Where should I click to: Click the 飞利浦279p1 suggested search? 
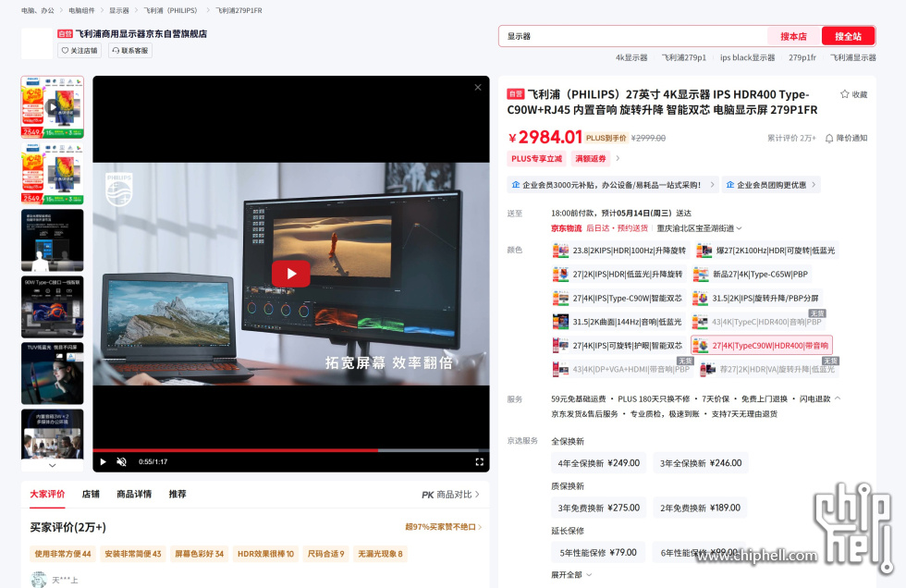tap(683, 57)
